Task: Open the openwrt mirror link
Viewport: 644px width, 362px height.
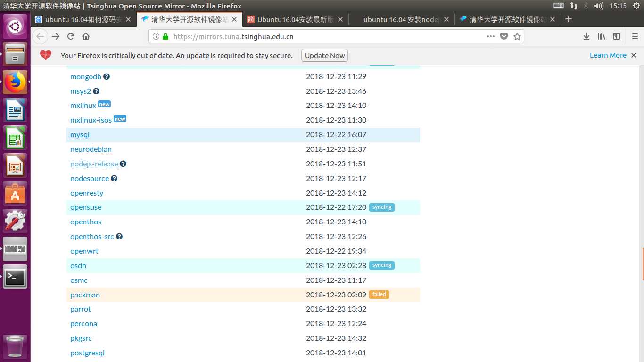Action: coord(84,251)
